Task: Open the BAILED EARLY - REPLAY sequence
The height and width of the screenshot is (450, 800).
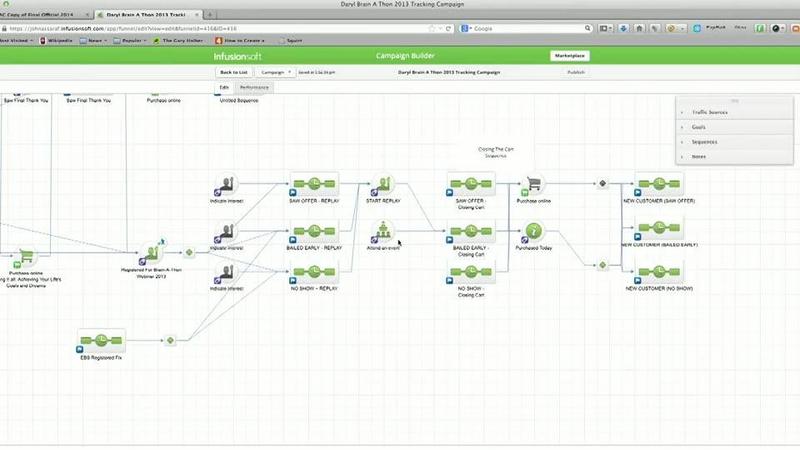Action: click(x=314, y=231)
